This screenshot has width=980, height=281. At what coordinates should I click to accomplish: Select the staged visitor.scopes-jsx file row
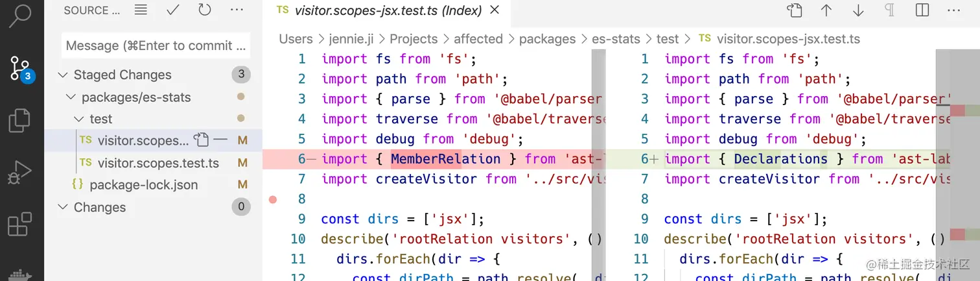pos(154,140)
